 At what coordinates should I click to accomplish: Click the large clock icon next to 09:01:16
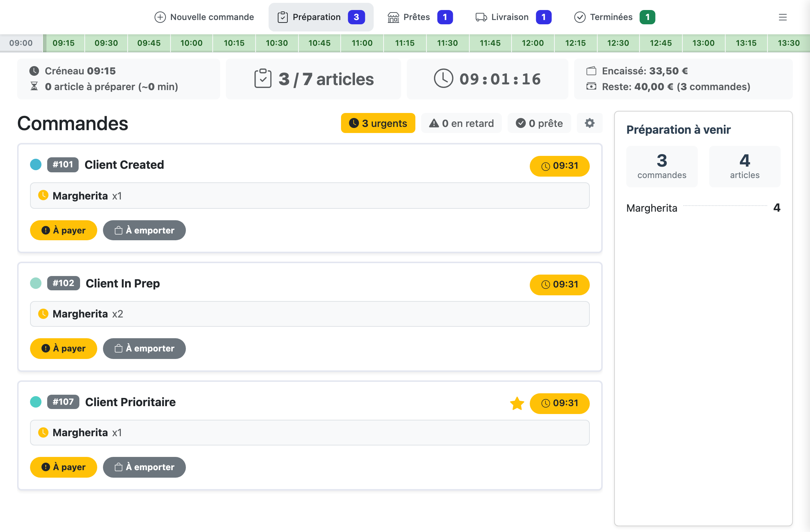[444, 78]
